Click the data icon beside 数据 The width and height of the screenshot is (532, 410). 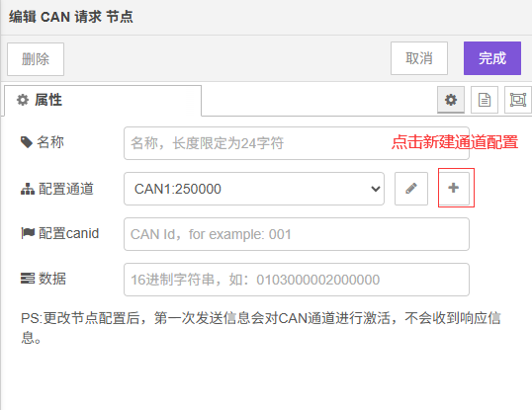click(28, 279)
